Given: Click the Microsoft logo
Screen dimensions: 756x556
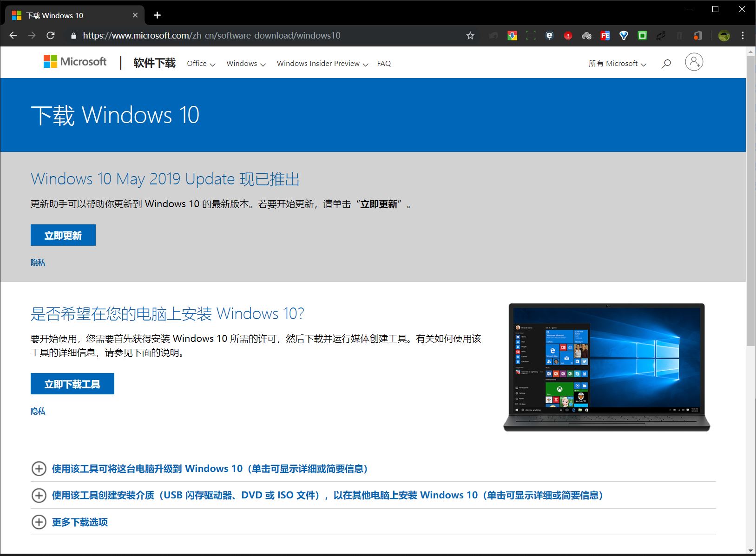Looking at the screenshot, I should pos(75,62).
